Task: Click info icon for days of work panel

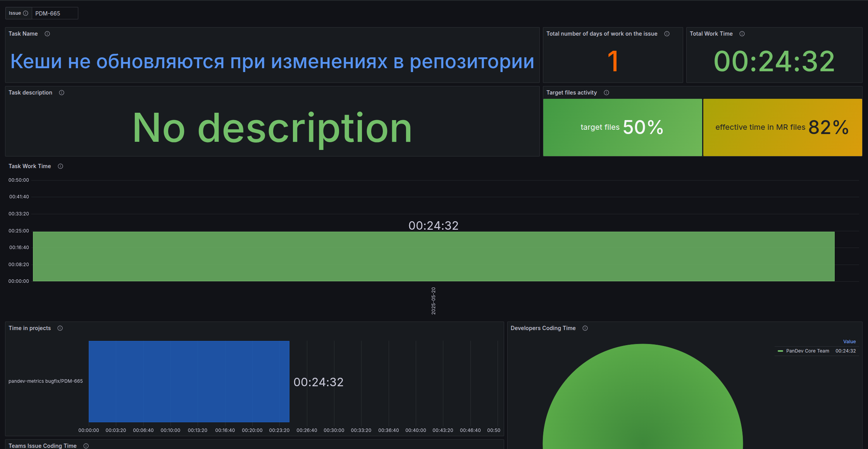Action: tap(667, 34)
